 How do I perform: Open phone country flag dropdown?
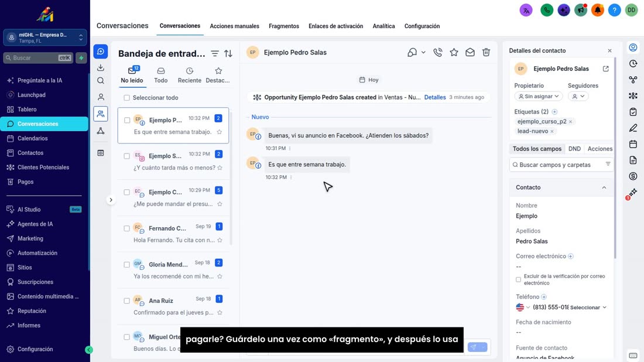coord(523,308)
